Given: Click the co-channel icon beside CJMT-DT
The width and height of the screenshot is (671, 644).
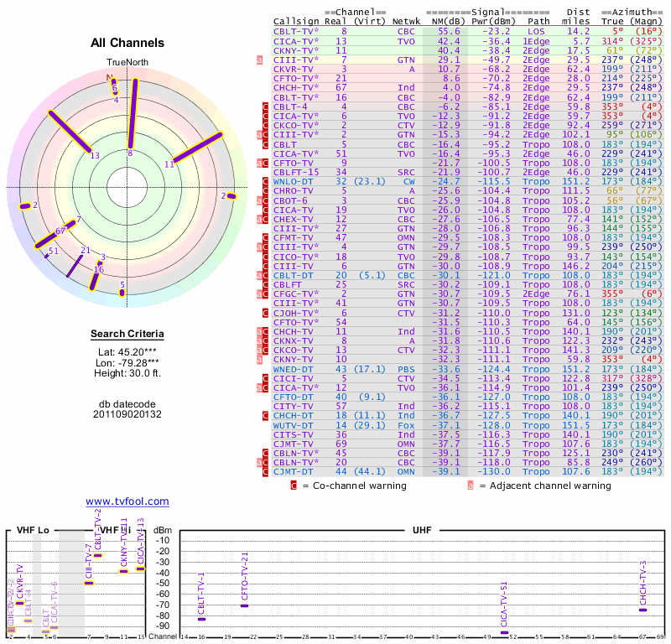Looking at the screenshot, I should tap(266, 471).
